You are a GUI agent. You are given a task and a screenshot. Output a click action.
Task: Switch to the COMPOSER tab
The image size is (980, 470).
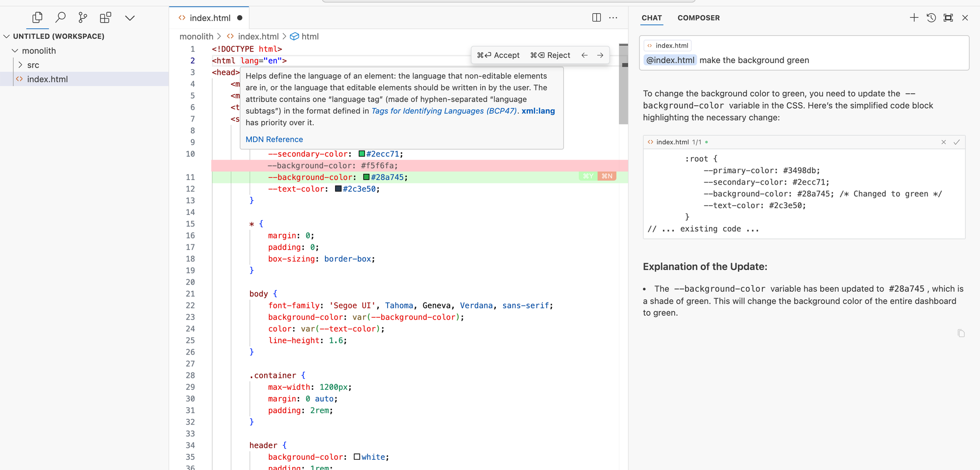click(x=699, y=18)
